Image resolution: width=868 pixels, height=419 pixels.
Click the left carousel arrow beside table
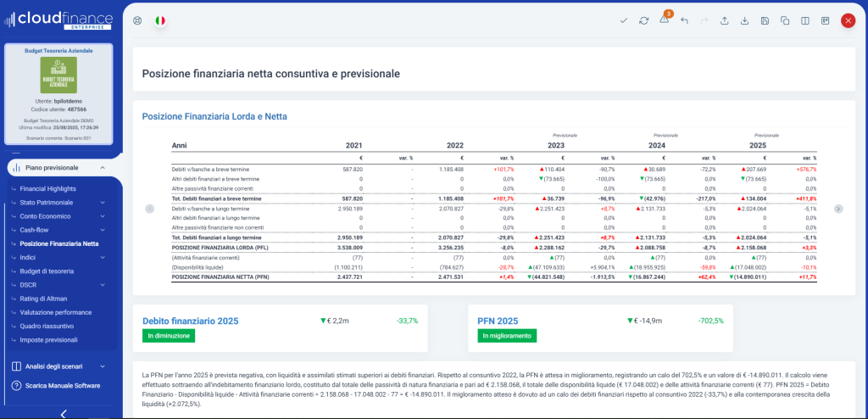(149, 209)
